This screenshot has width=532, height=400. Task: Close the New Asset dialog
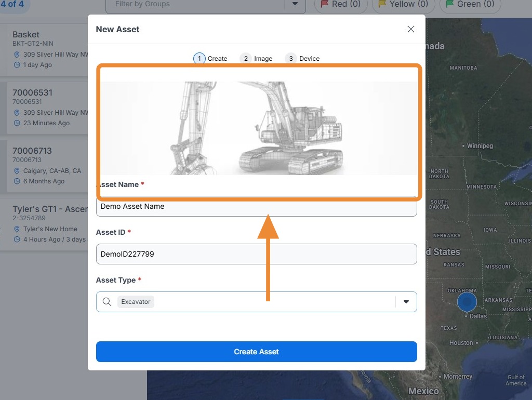coord(410,29)
